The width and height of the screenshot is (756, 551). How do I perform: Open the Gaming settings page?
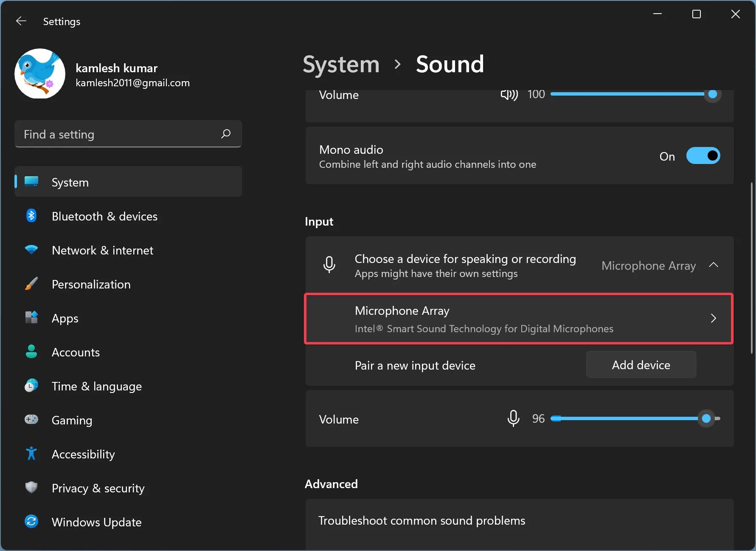coord(72,420)
